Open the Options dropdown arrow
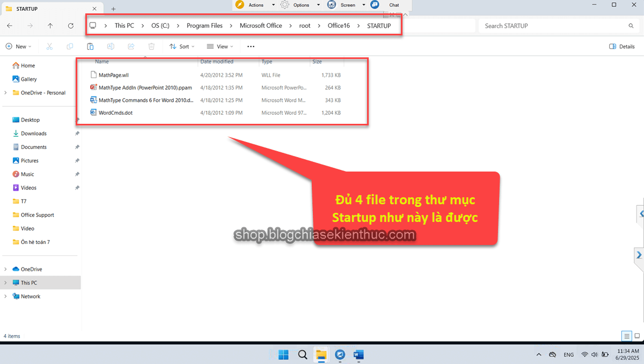Viewport: 644px width, 364px height. coord(318,5)
